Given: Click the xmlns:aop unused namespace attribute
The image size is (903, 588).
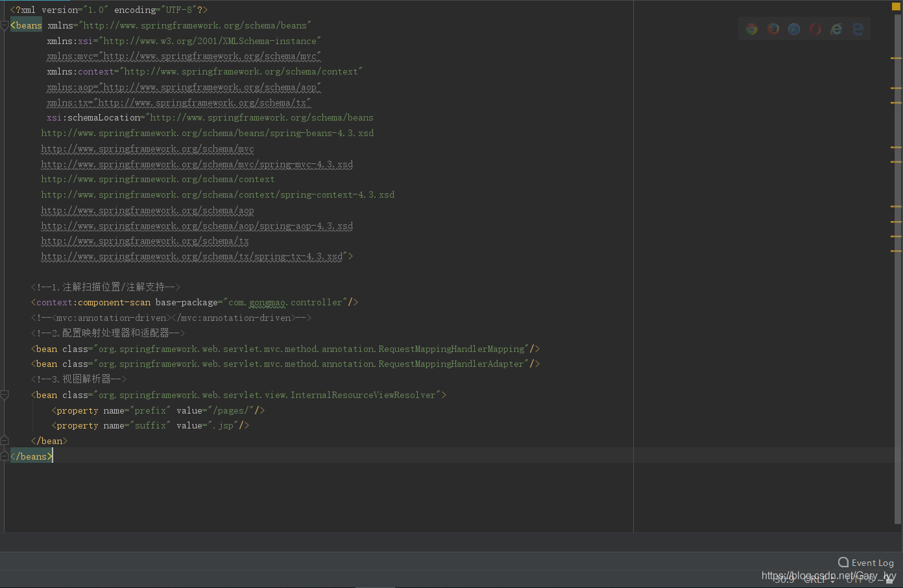Looking at the screenshot, I should [x=184, y=87].
